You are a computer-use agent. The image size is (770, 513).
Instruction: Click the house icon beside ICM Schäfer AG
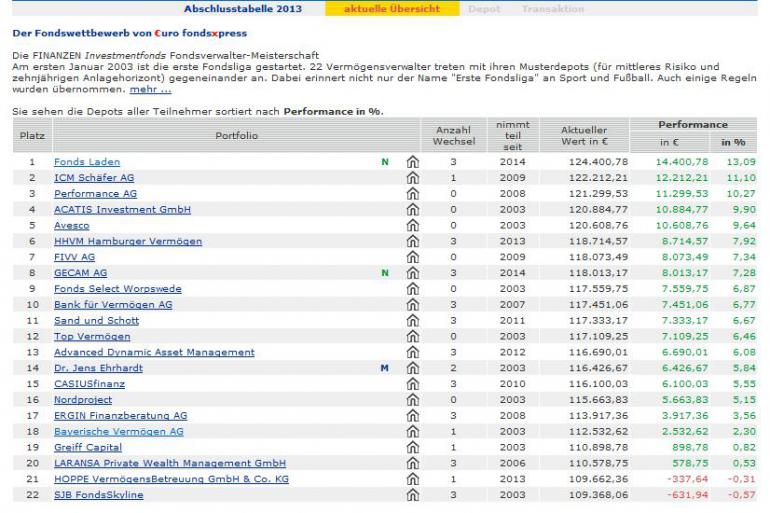tap(412, 178)
